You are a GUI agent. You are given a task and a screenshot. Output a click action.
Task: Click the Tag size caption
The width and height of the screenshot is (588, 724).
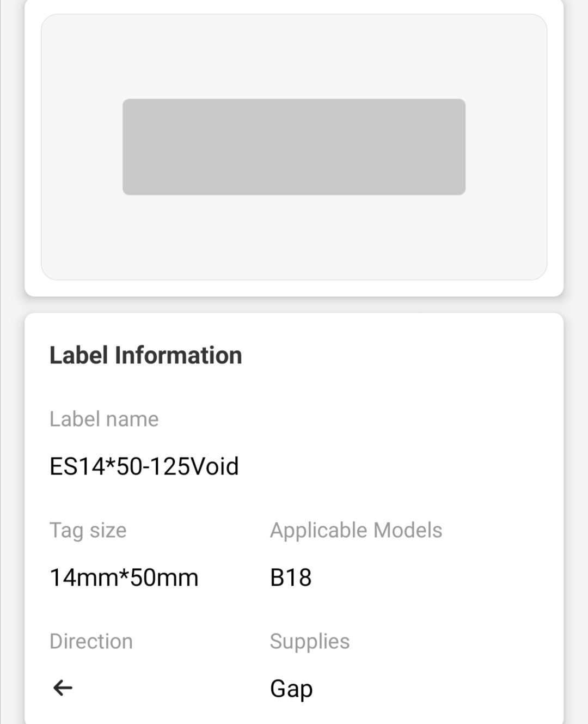88,530
